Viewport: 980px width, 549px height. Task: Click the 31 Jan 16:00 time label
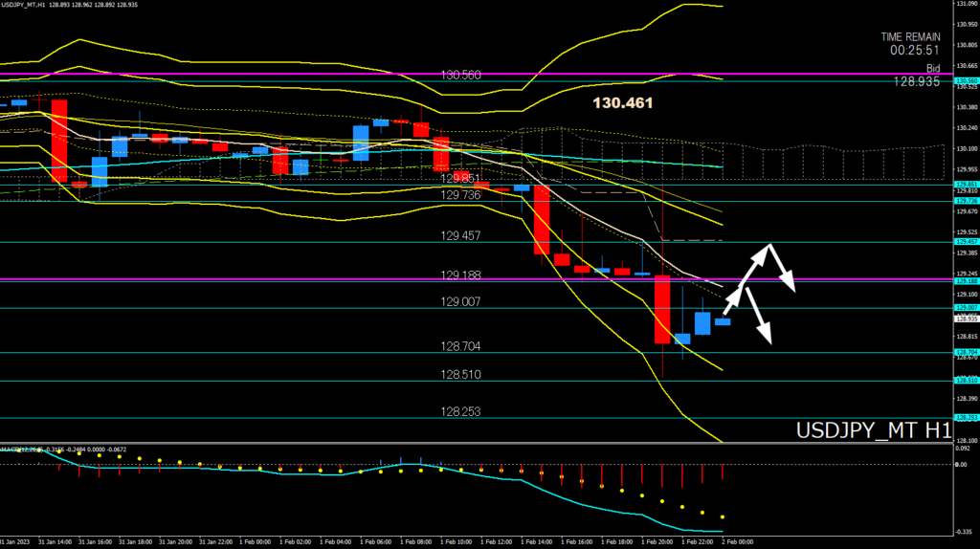click(x=95, y=542)
